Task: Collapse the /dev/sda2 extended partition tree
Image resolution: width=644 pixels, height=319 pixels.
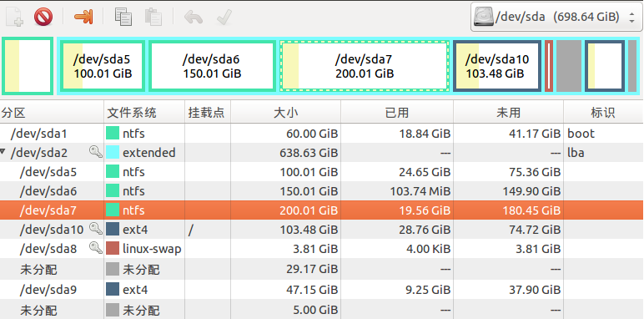Action: tap(3, 153)
